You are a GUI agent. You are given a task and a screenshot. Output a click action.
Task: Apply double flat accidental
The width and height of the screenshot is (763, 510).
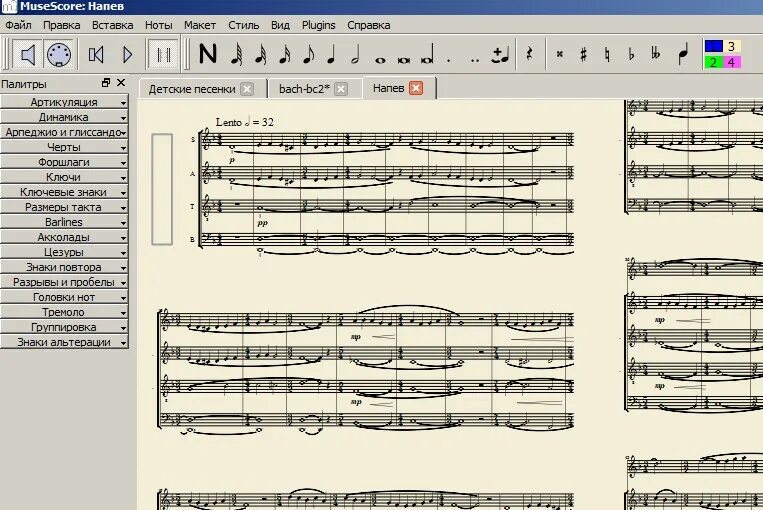[x=655, y=54]
